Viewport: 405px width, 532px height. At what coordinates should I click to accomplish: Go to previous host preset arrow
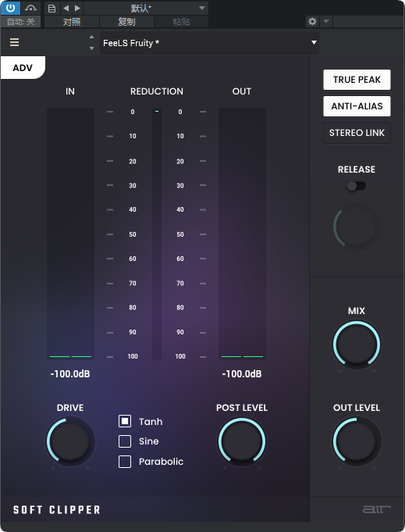point(66,8)
